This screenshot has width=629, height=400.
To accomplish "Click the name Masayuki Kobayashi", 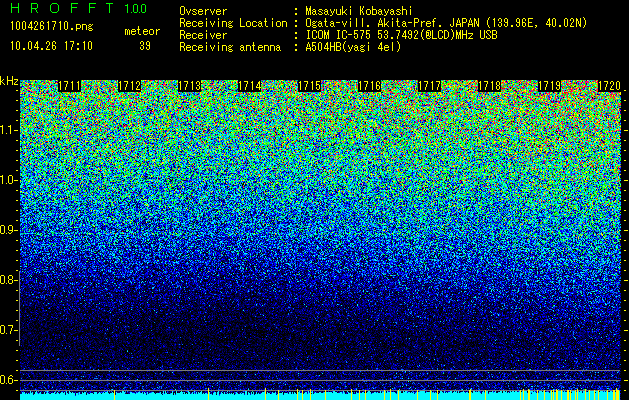I will pos(359,12).
